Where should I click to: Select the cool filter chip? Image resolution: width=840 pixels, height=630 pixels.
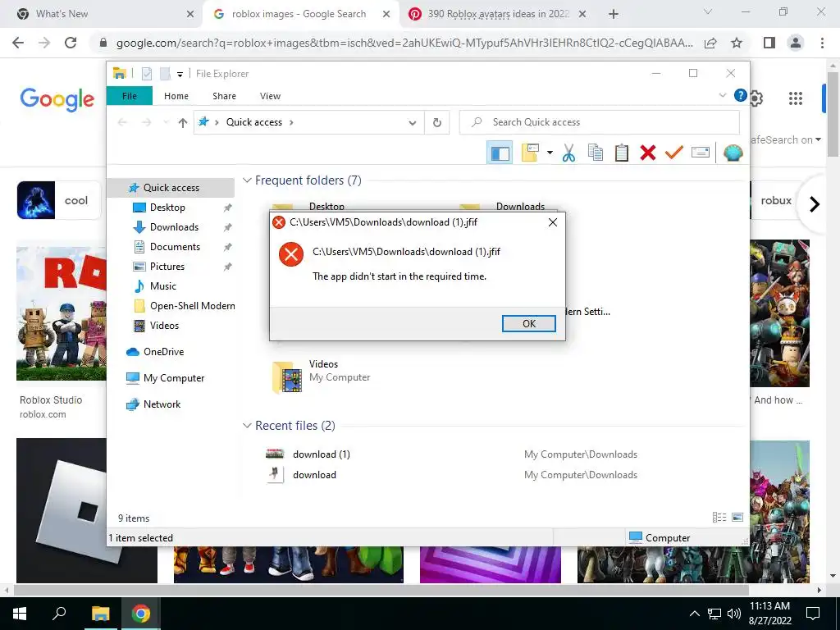pos(59,200)
